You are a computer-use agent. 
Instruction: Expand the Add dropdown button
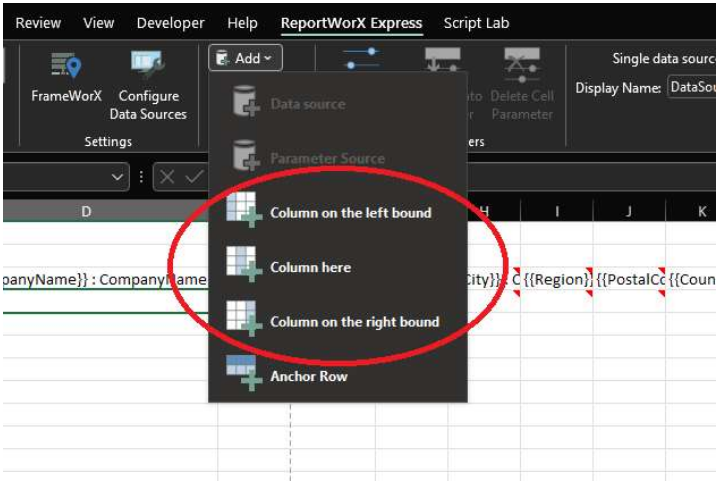pos(245,58)
